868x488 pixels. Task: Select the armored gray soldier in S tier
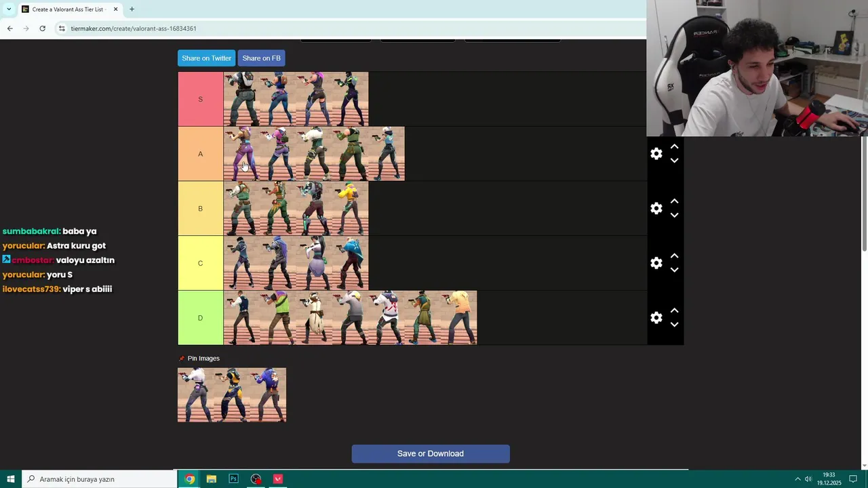pyautogui.click(x=241, y=99)
